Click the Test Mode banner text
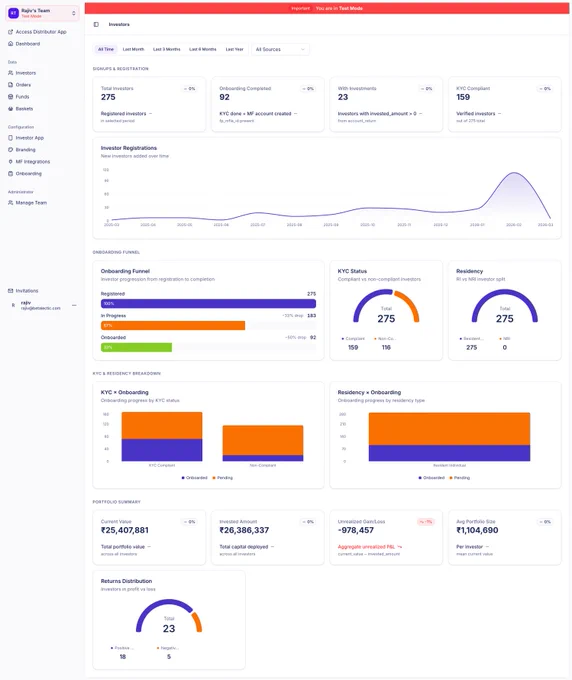 point(339,8)
